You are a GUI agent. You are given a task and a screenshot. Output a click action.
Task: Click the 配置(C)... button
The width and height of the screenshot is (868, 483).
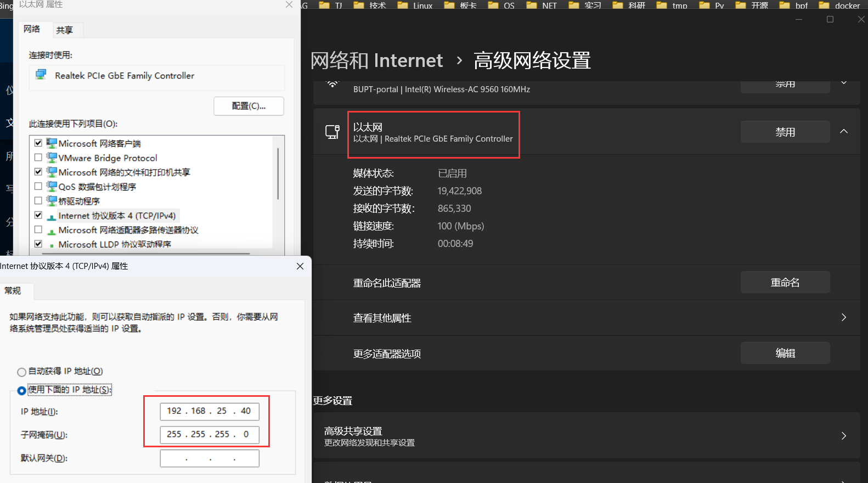click(x=249, y=106)
